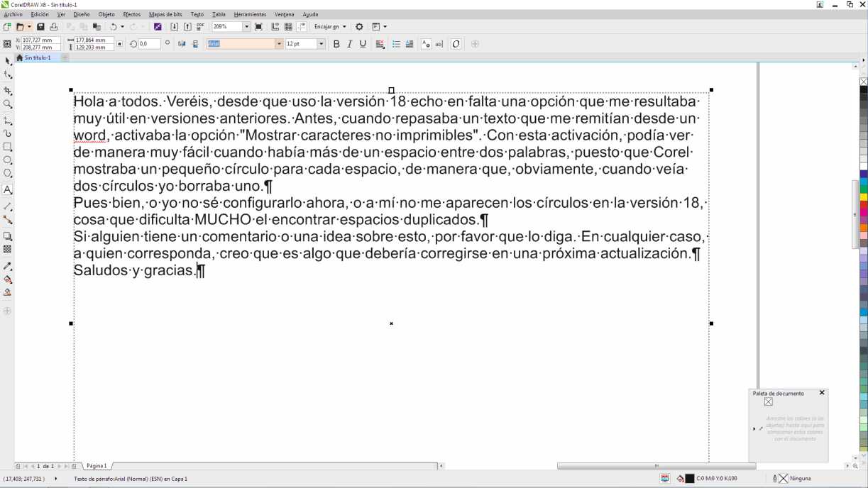Open the font size dropdown
The width and height of the screenshot is (868, 488).
(321, 44)
